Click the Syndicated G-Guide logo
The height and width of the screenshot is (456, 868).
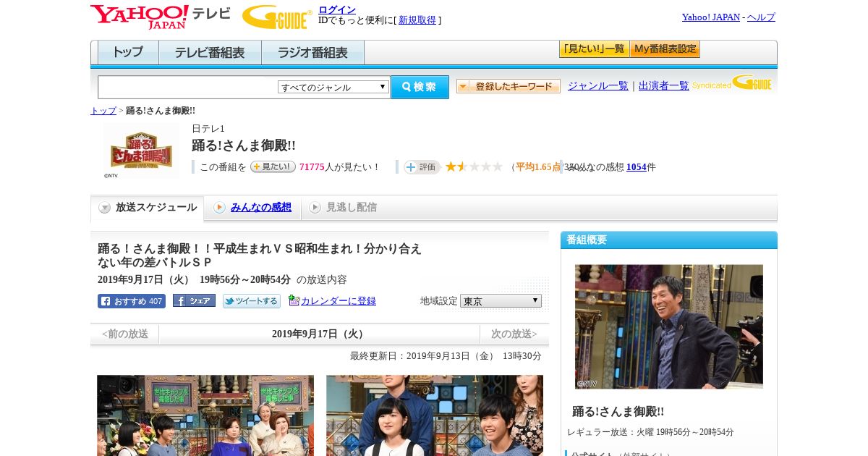pos(732,83)
